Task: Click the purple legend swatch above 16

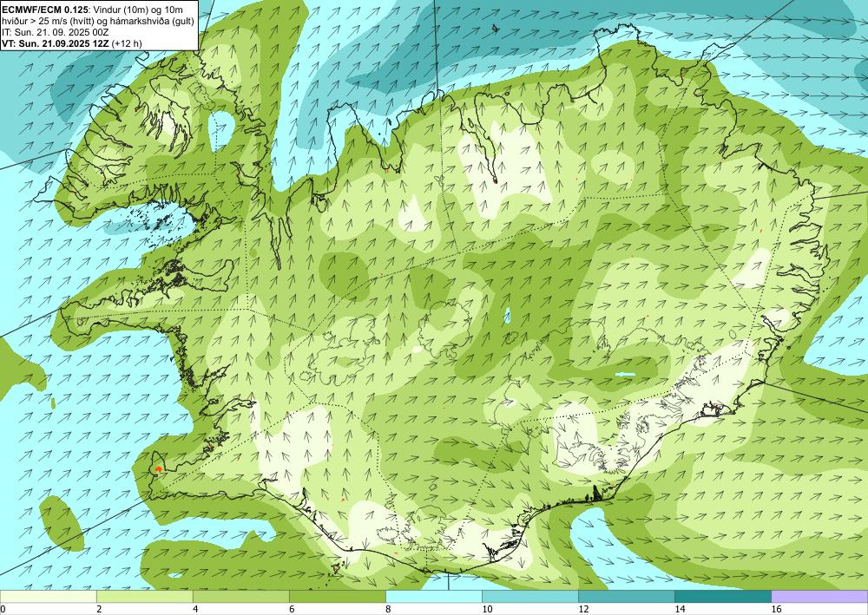Action: 819,597
